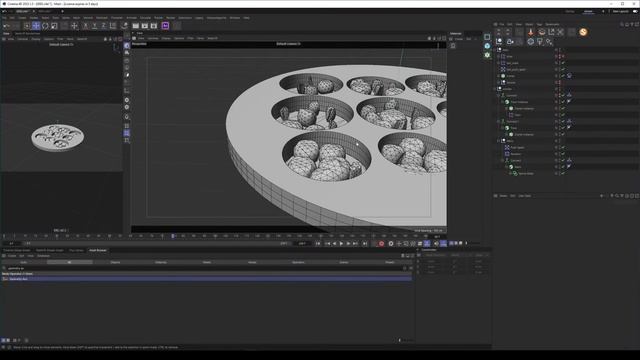
Task: Open the Tags menu in the Object Manager
Action: click(x=539, y=24)
